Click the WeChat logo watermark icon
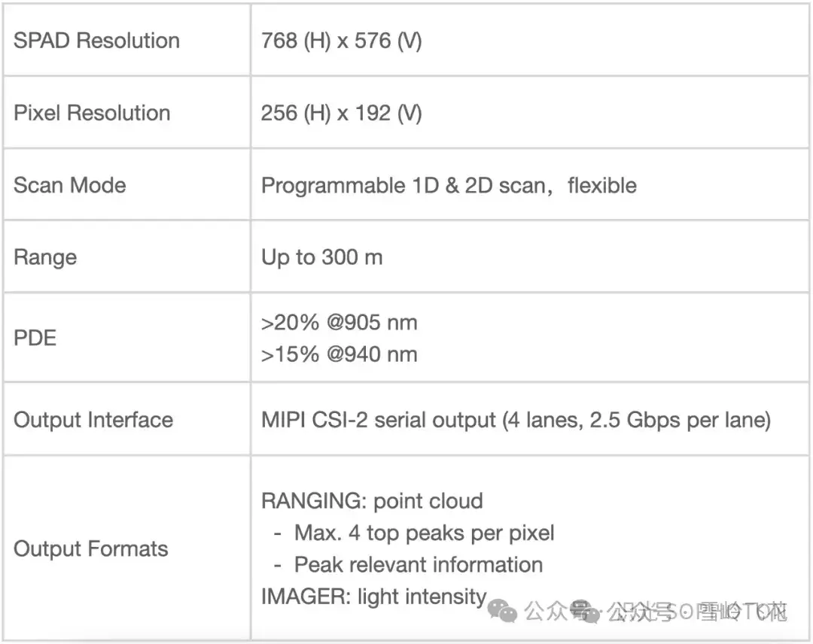Viewport: 813px width, 644px height. click(503, 609)
